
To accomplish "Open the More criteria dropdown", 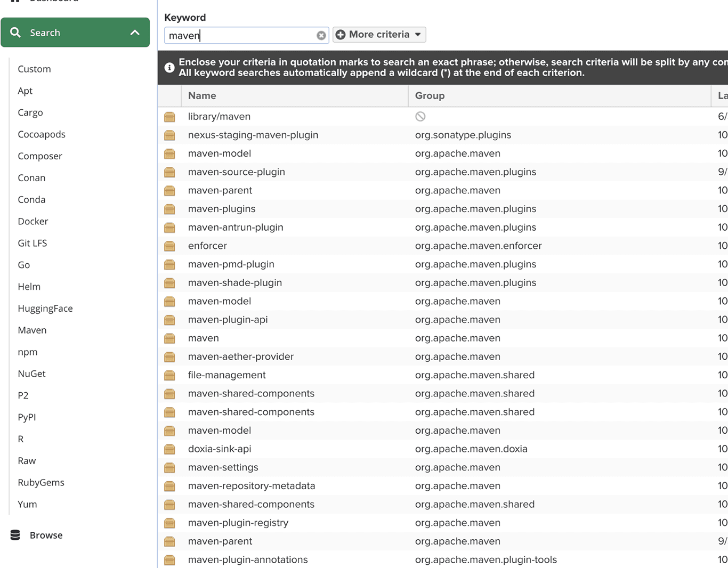I will pyautogui.click(x=379, y=35).
